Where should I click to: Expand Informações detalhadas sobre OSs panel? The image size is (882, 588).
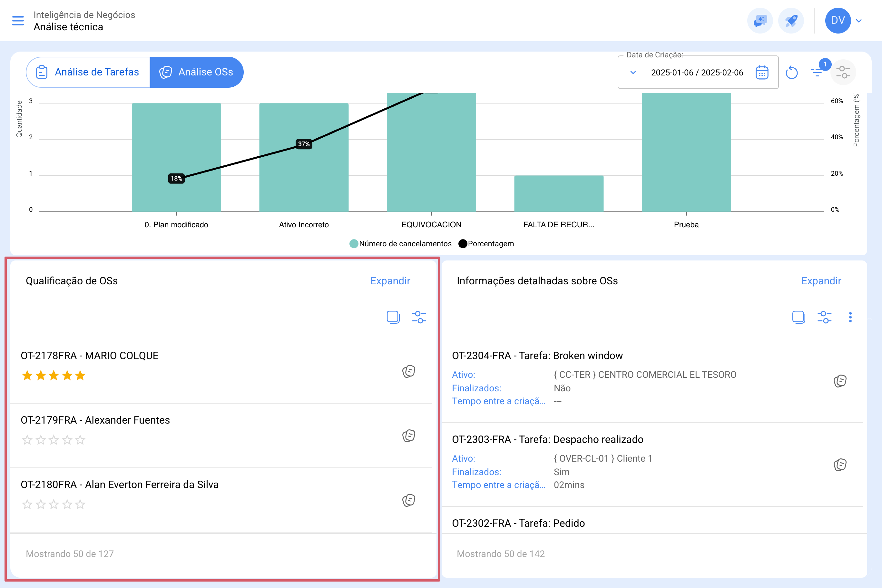821,281
